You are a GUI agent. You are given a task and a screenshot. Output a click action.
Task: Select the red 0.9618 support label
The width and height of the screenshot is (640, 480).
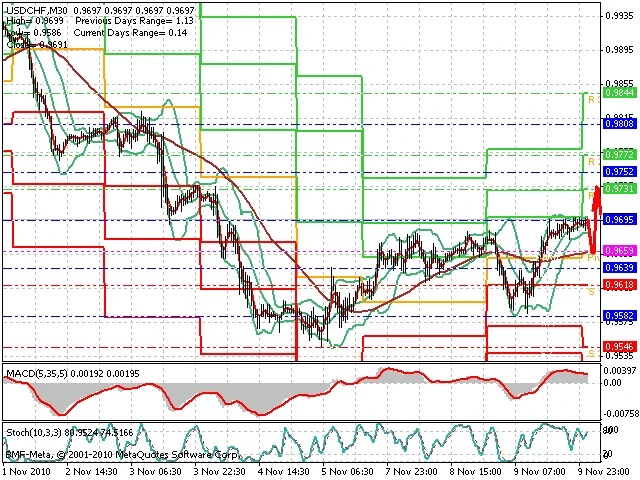click(x=620, y=284)
